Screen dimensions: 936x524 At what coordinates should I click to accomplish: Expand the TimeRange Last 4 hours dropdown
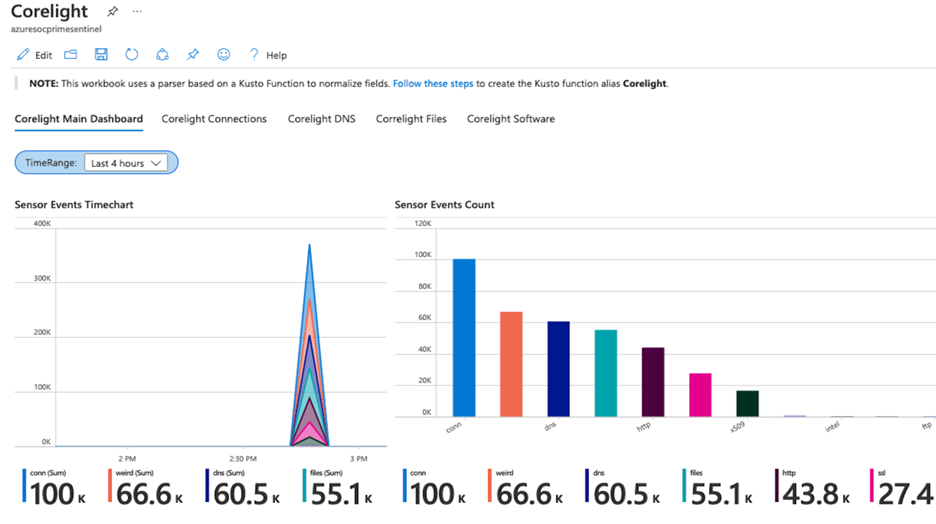coord(126,163)
